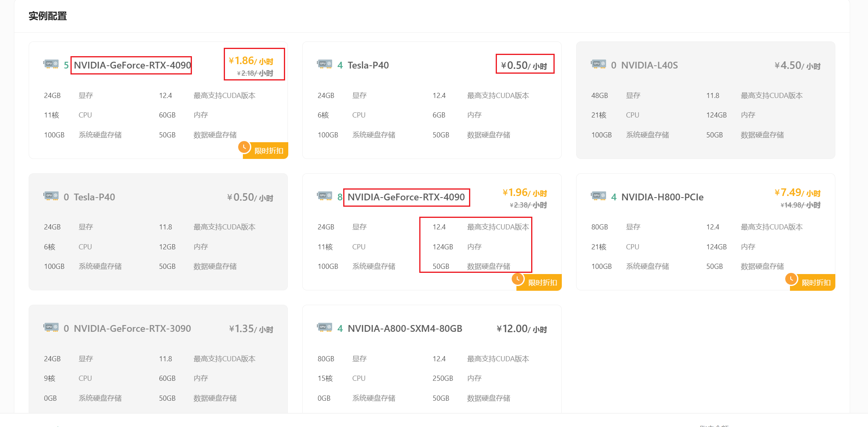868x427 pixels.
Task: Click the 限时折扣 badge on the ¥1.96 RTX-4090 card
Action: point(539,282)
